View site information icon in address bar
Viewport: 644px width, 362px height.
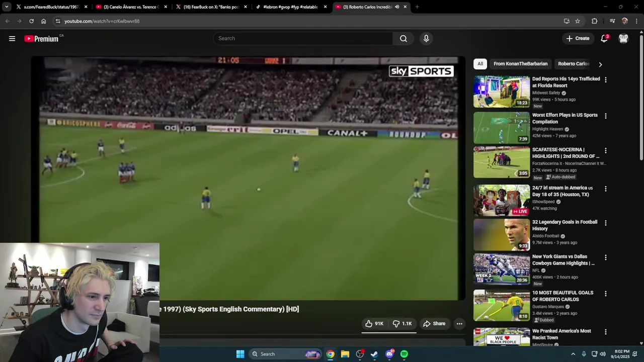coord(58,21)
